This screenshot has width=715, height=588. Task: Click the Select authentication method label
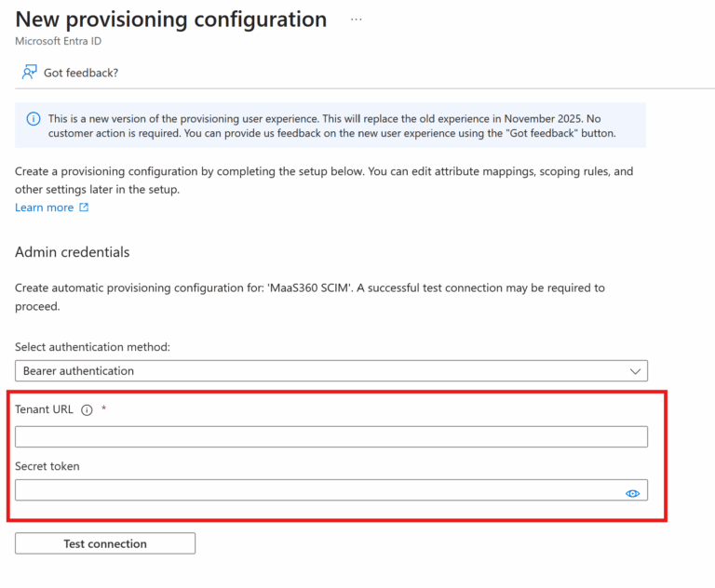coord(92,347)
